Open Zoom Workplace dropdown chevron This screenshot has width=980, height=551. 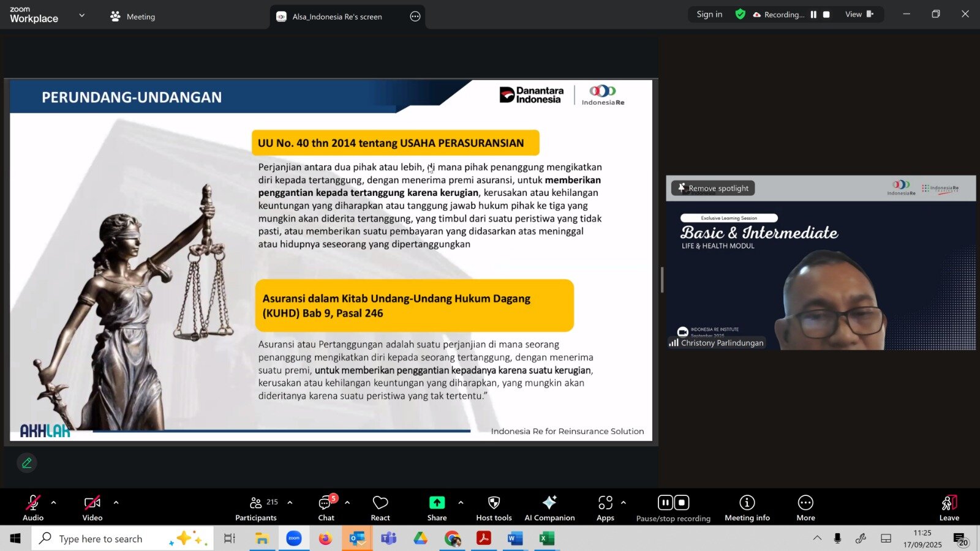[x=82, y=15]
